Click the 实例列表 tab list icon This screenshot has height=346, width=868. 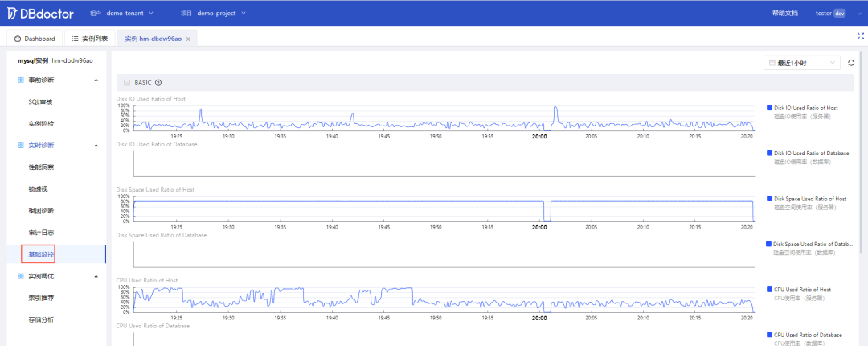click(x=75, y=39)
